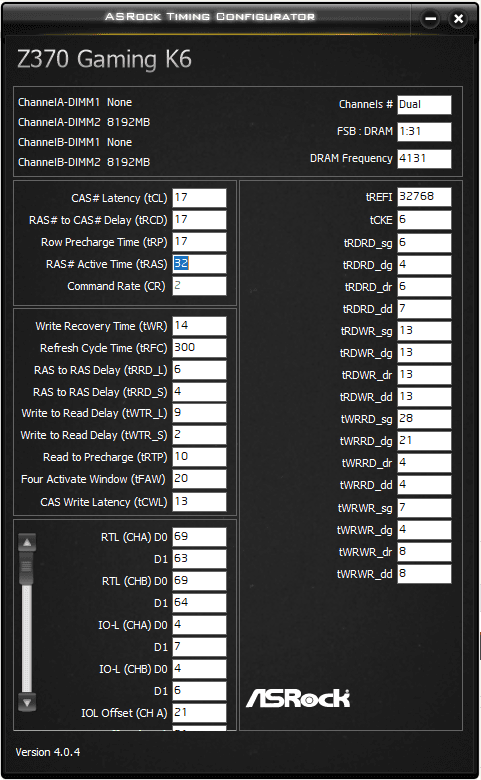Click the scroll up arrow in RTL panel
This screenshot has width=481, height=780.
point(27,542)
